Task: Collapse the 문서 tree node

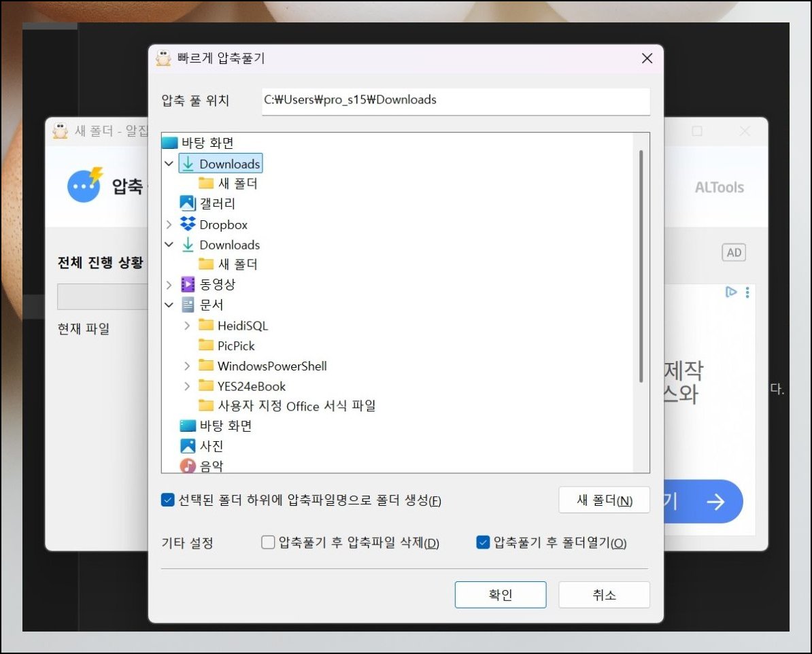Action: point(169,305)
